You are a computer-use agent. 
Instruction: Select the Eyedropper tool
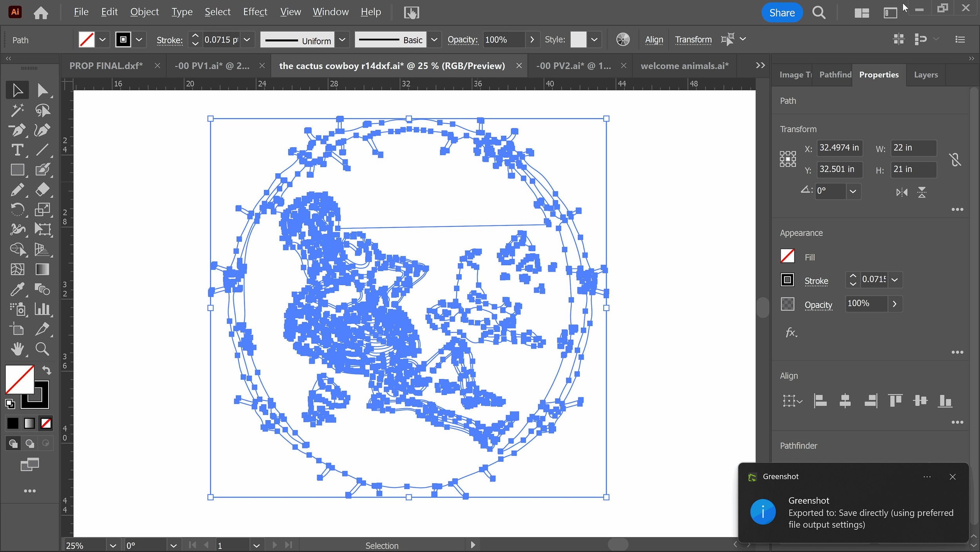(17, 290)
